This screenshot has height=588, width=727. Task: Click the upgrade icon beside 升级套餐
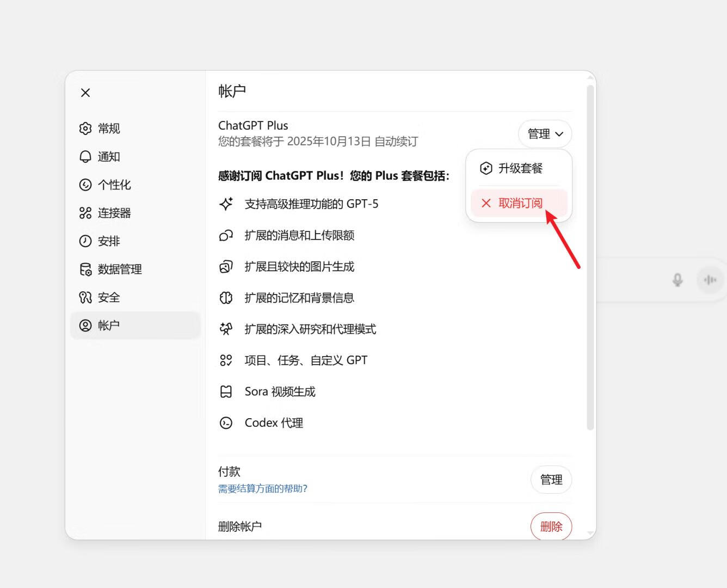point(486,168)
